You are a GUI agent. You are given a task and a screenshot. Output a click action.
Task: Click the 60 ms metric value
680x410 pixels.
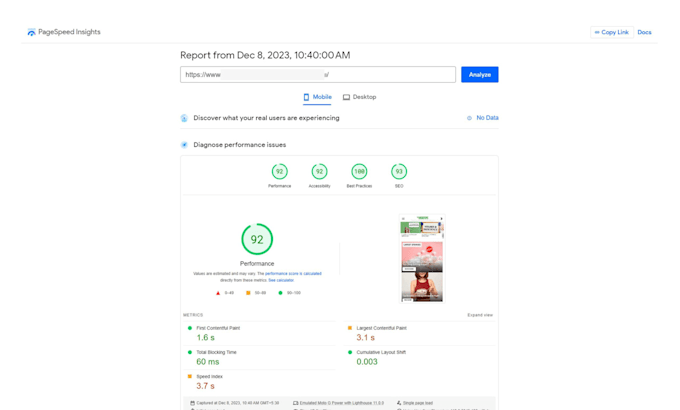(x=208, y=362)
